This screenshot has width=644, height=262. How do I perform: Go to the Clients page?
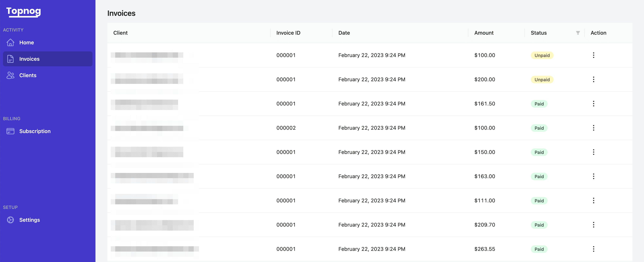point(28,75)
